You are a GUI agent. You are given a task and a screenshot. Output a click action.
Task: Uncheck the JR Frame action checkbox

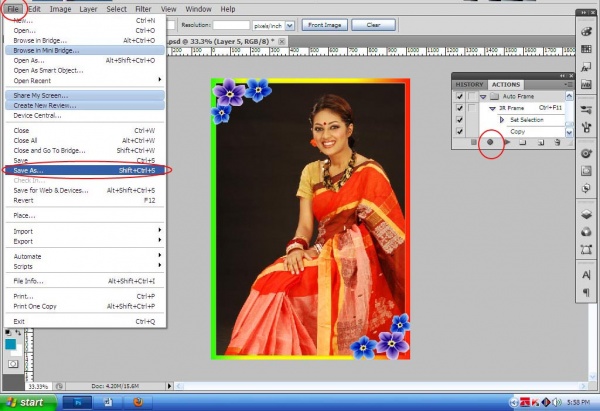[x=459, y=108]
